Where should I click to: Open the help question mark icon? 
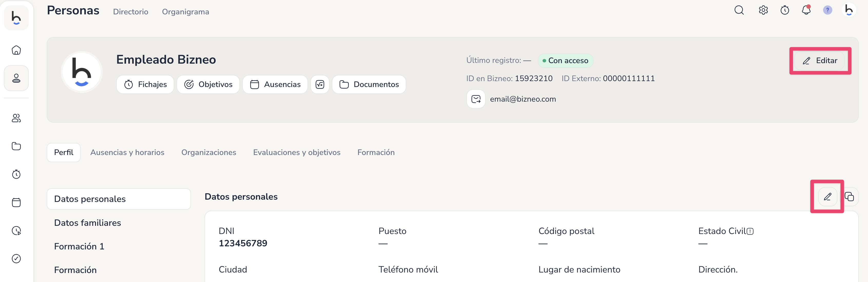point(827,10)
